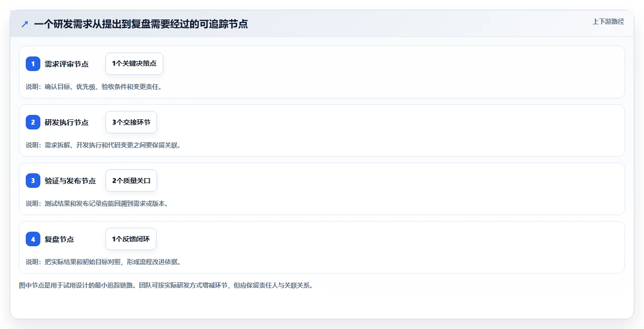Click the number 4 step badge

pyautogui.click(x=33, y=239)
